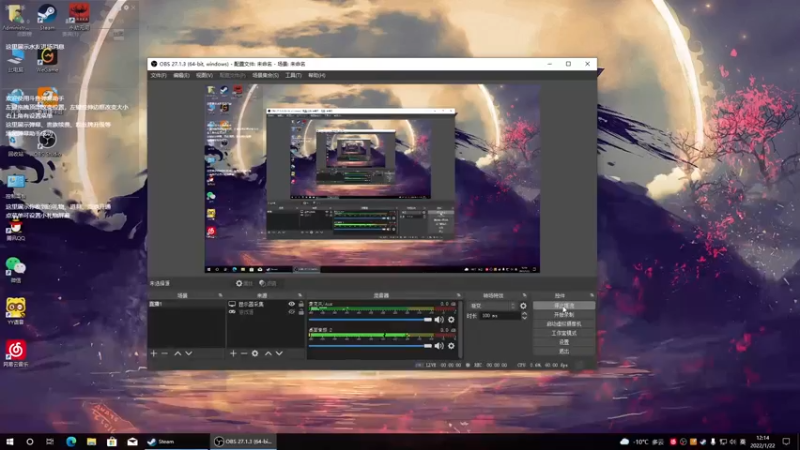
Task: Click the transition duration input field
Action: pos(500,316)
